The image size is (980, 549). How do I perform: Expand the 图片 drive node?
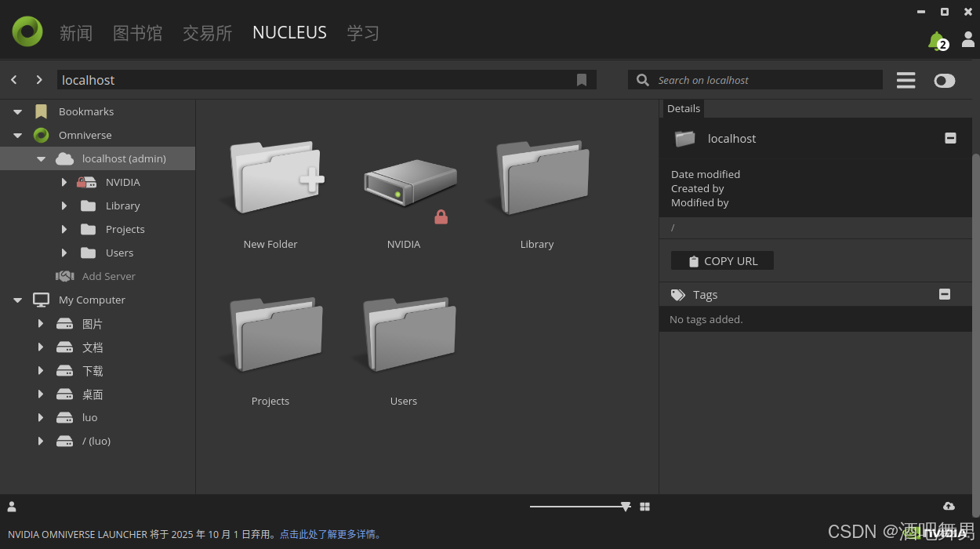41,323
